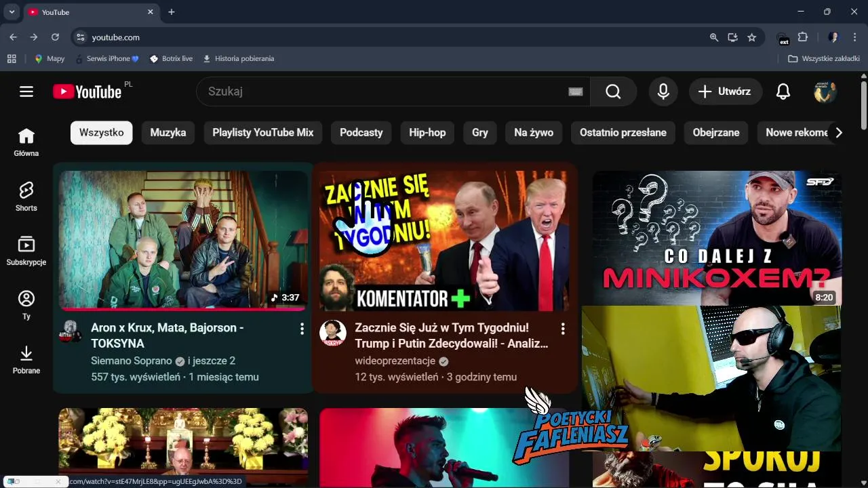Select the Gry chip
The width and height of the screenshot is (868, 488).
coord(480,133)
